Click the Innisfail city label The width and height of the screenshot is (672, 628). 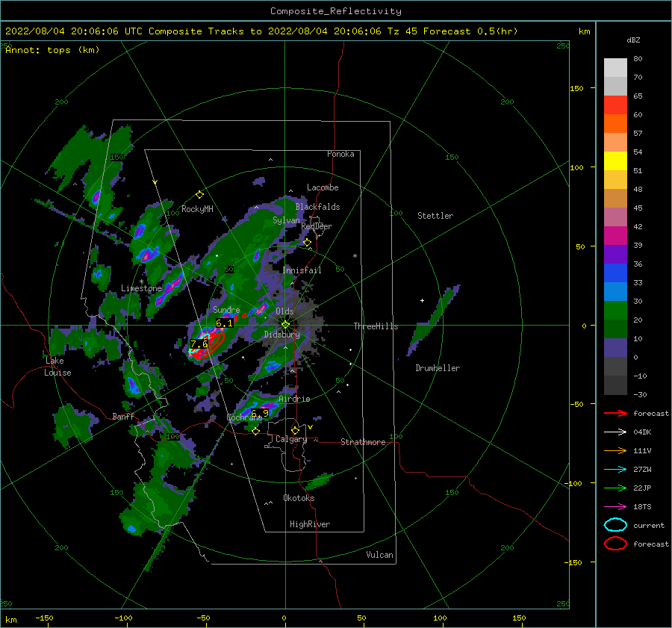302,270
